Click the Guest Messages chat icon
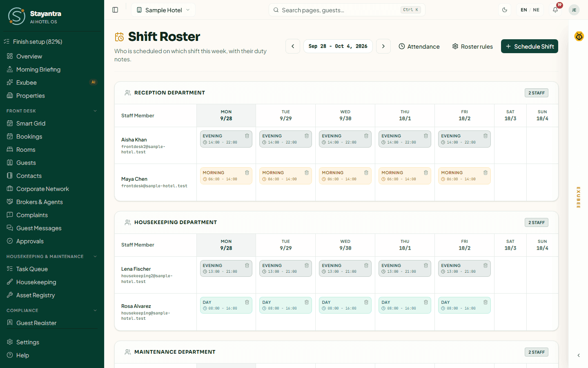The image size is (588, 368). tap(10, 228)
